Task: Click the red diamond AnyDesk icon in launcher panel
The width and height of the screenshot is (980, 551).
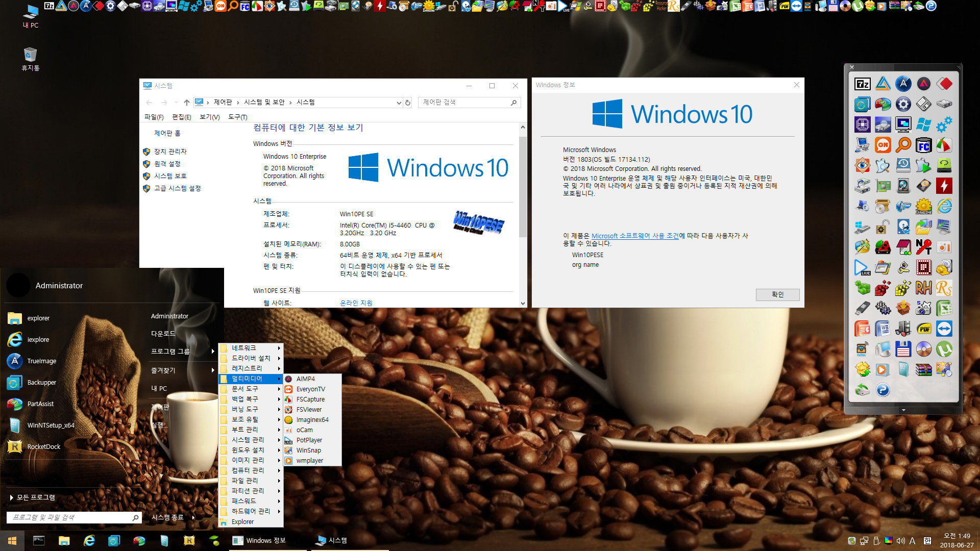Action: tap(944, 84)
